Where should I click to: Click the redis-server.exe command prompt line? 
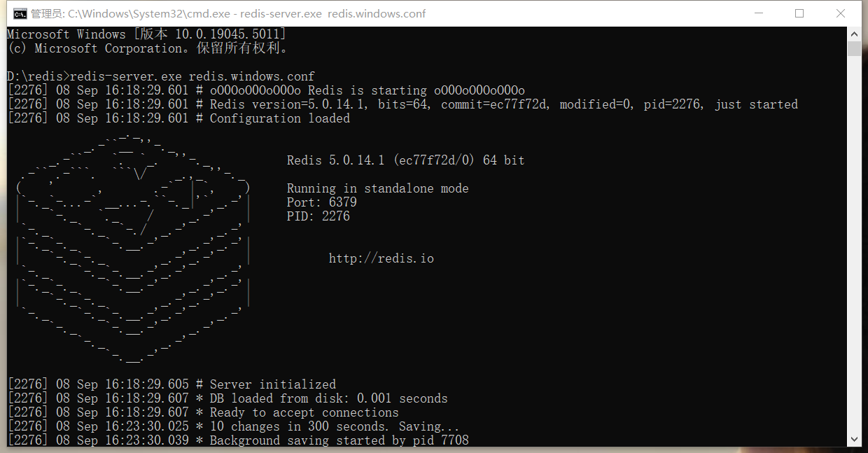tap(161, 76)
